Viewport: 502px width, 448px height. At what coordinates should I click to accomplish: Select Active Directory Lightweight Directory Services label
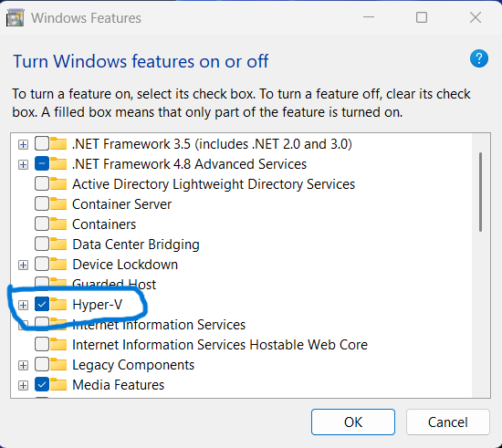[x=214, y=184]
